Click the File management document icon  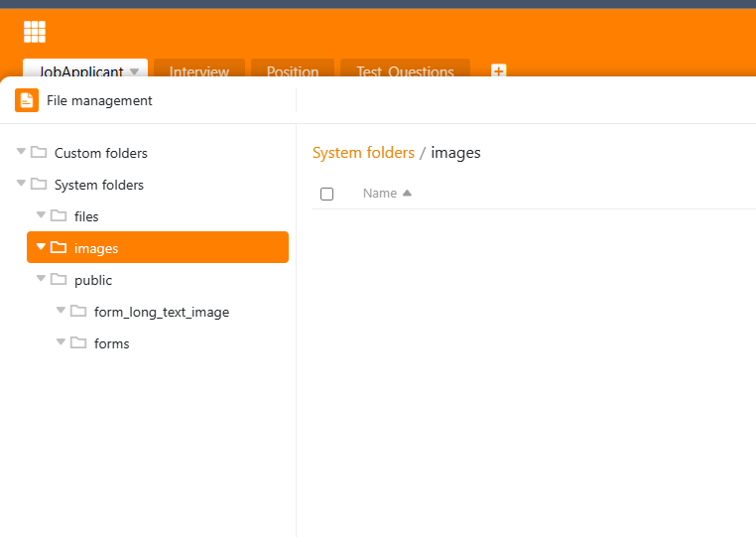(x=27, y=100)
